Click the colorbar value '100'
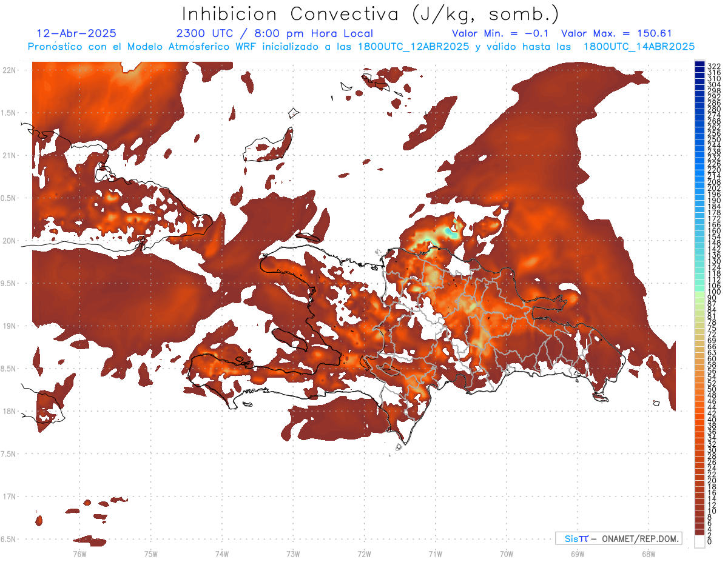728x562 pixels. pyautogui.click(x=714, y=292)
